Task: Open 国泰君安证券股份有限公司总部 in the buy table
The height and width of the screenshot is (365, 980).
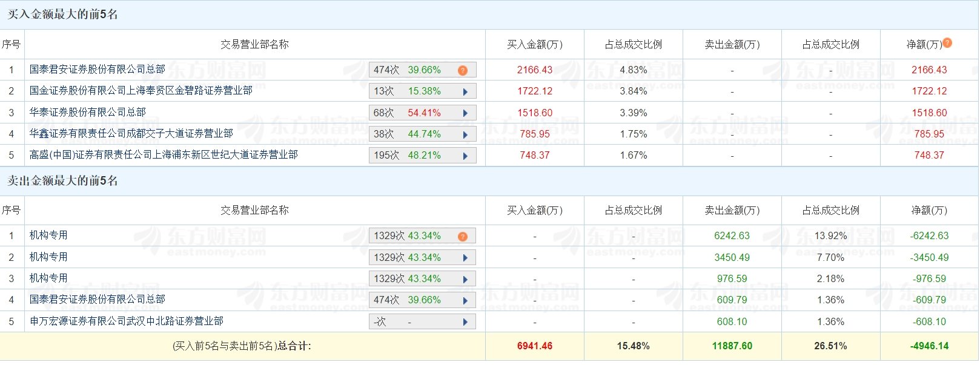Action: tap(98, 70)
